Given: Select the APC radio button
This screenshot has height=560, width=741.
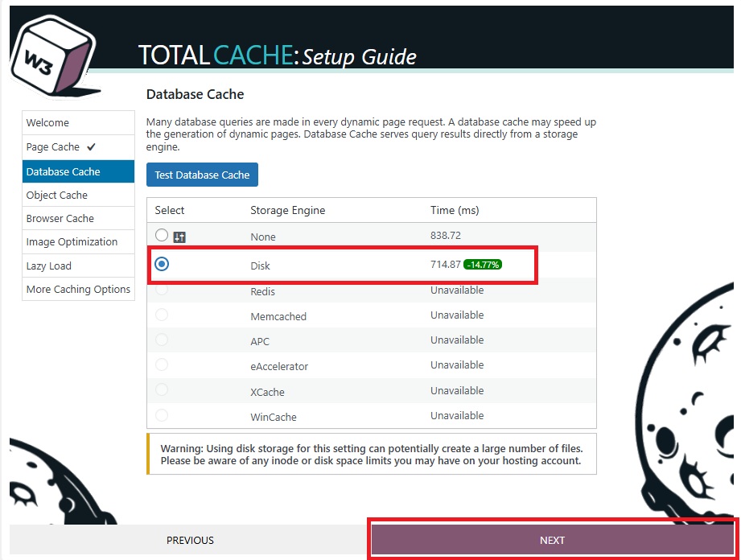Looking at the screenshot, I should (162, 340).
